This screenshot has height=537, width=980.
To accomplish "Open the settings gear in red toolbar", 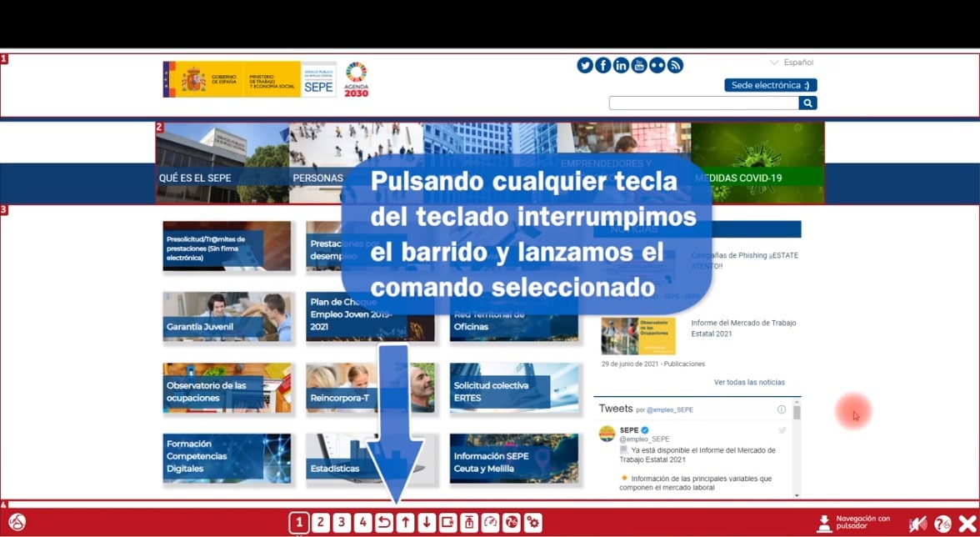I will coord(532,522).
